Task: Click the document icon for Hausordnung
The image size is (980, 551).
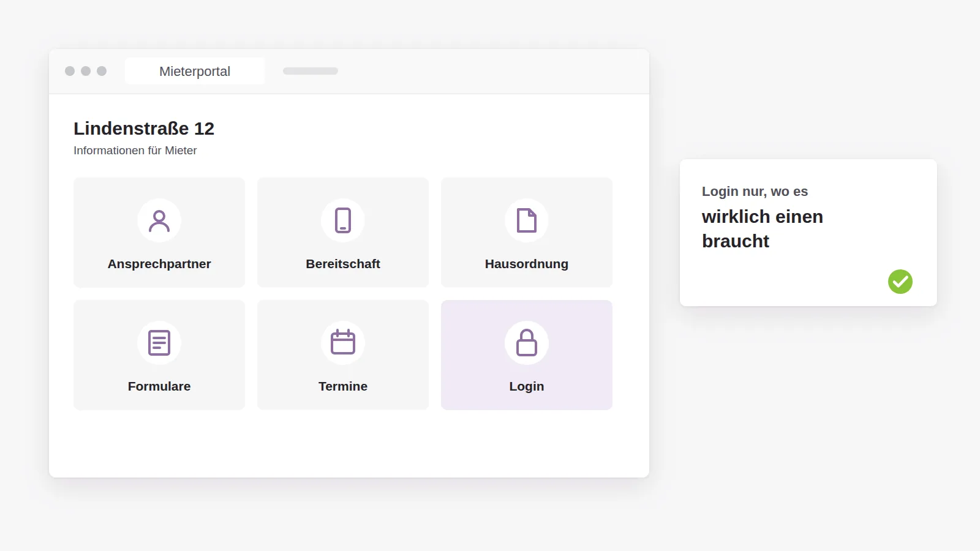Action: [527, 220]
